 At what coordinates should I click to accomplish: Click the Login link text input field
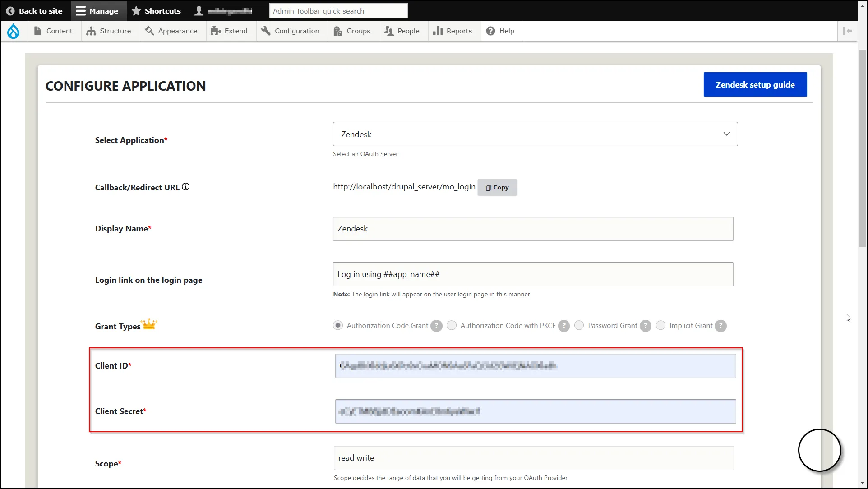coord(533,274)
